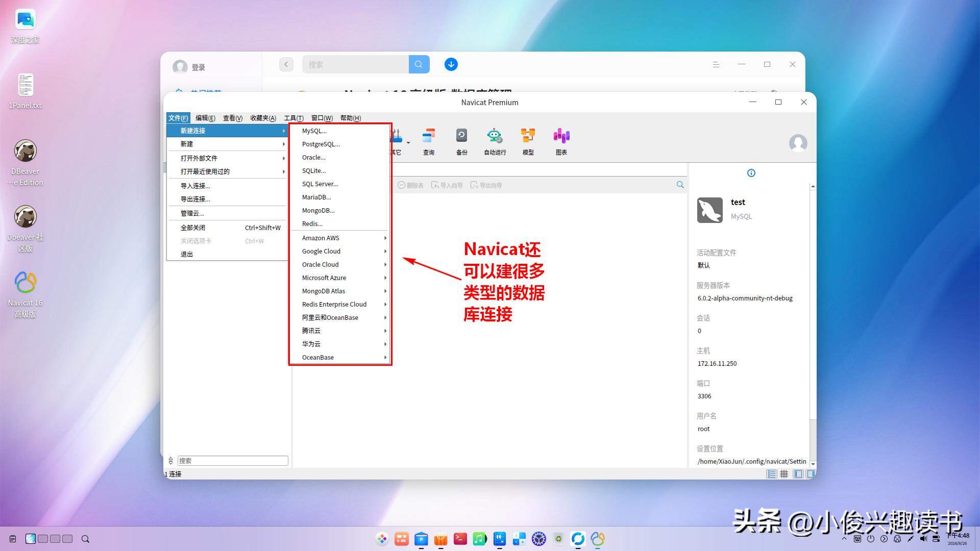980x551 pixels.
Task: Click the user avatar in Navicat toolbar
Action: pyautogui.click(x=798, y=143)
